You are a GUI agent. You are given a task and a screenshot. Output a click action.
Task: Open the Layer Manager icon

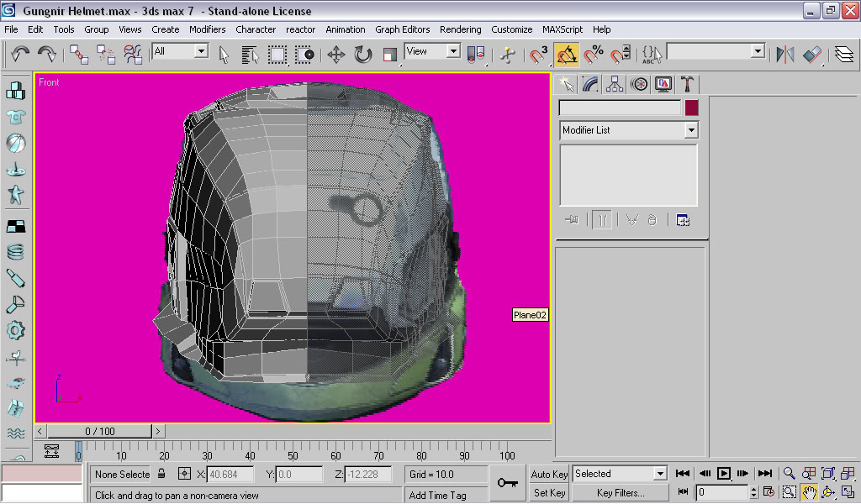[x=843, y=55]
